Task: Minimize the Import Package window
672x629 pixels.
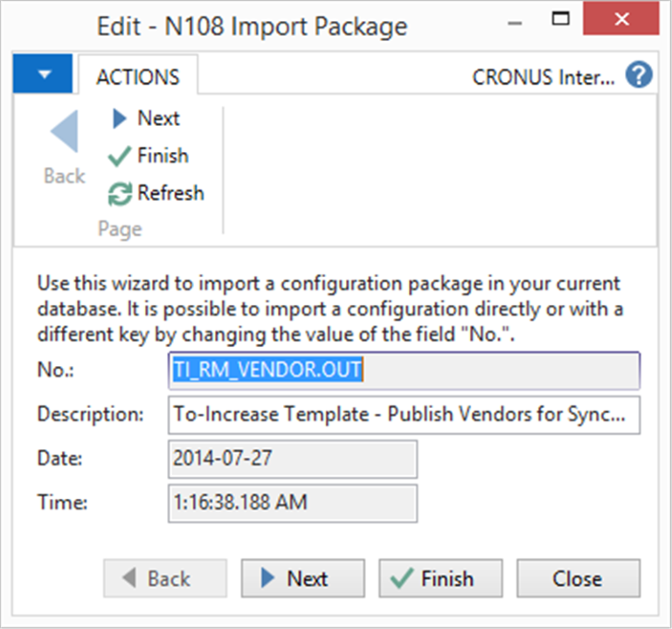Action: click(515, 23)
